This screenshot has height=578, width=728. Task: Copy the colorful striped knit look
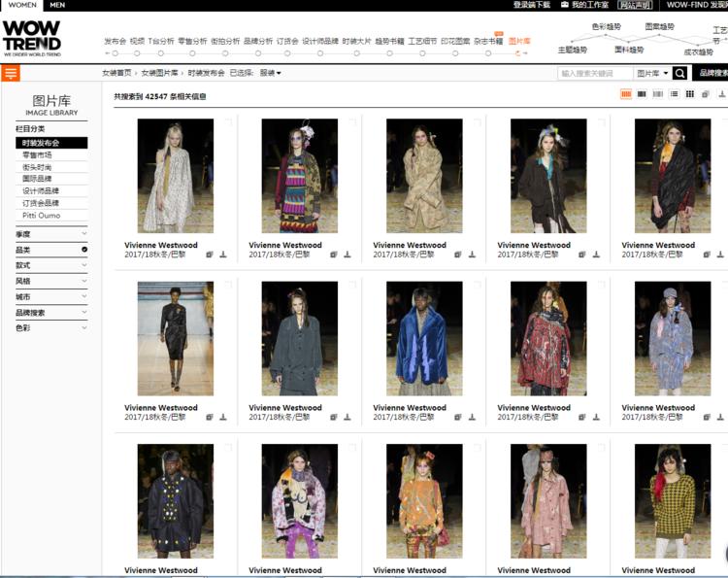click(x=333, y=255)
